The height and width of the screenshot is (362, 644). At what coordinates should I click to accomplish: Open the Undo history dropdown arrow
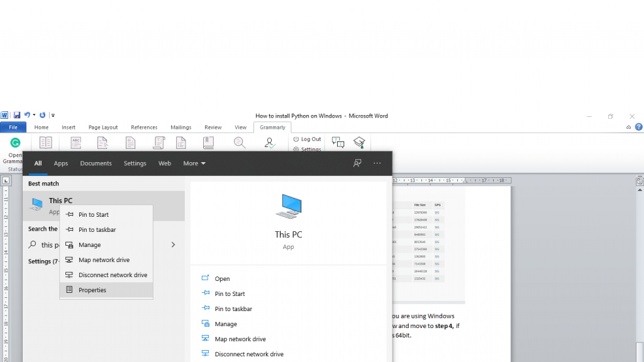pyautogui.click(x=34, y=115)
